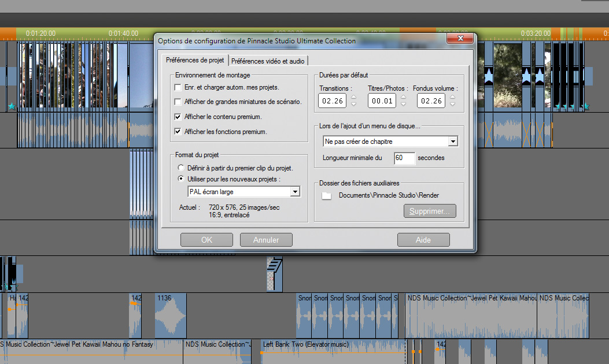Increase Fondus volume duration with up arrow
The image size is (609, 364).
(452, 97)
